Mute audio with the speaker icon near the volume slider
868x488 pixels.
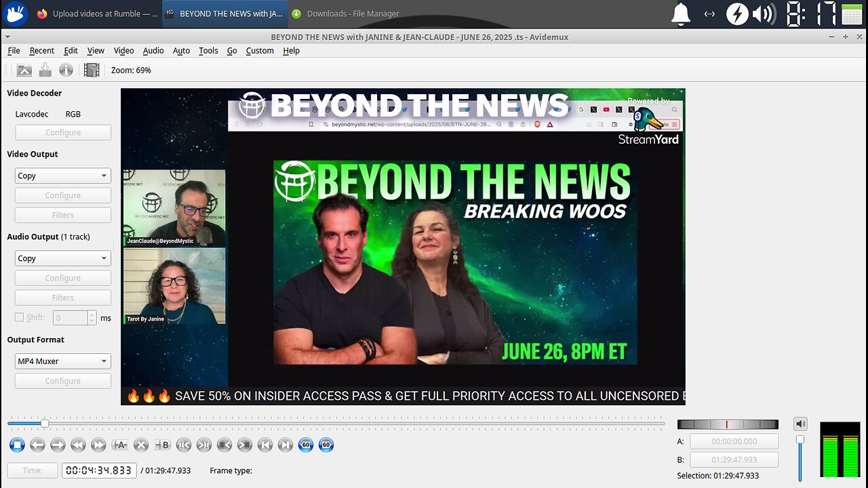tap(801, 424)
